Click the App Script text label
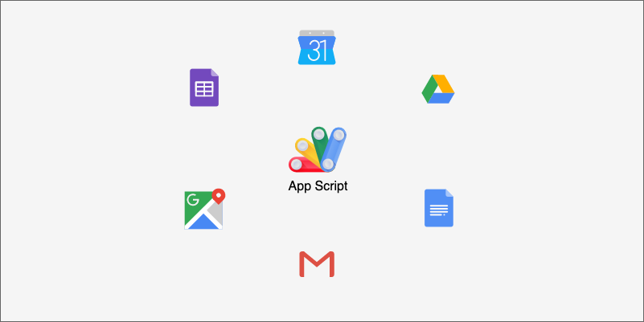The height and width of the screenshot is (322, 644). click(318, 186)
